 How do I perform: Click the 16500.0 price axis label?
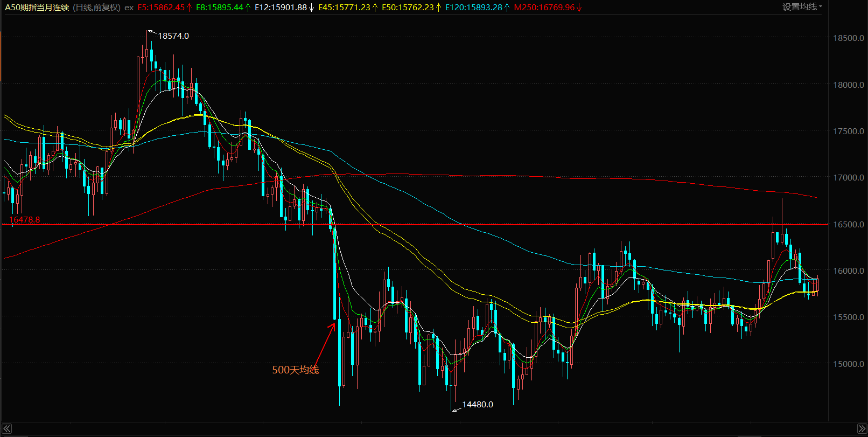click(849, 225)
